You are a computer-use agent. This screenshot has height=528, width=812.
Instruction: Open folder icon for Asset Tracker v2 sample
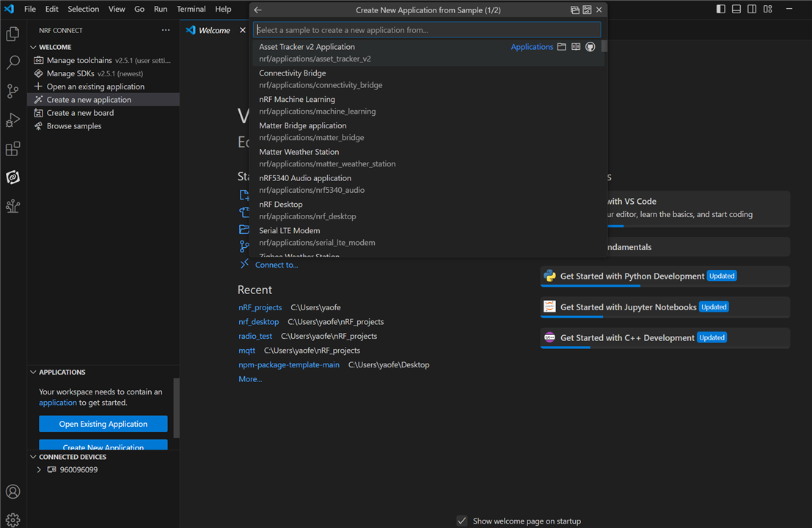562,47
